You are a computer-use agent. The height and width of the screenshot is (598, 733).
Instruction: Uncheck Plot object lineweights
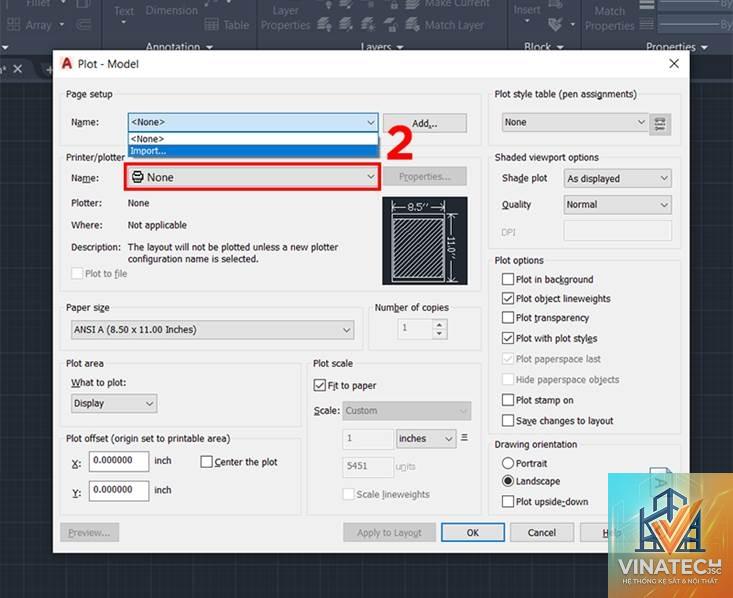point(508,298)
